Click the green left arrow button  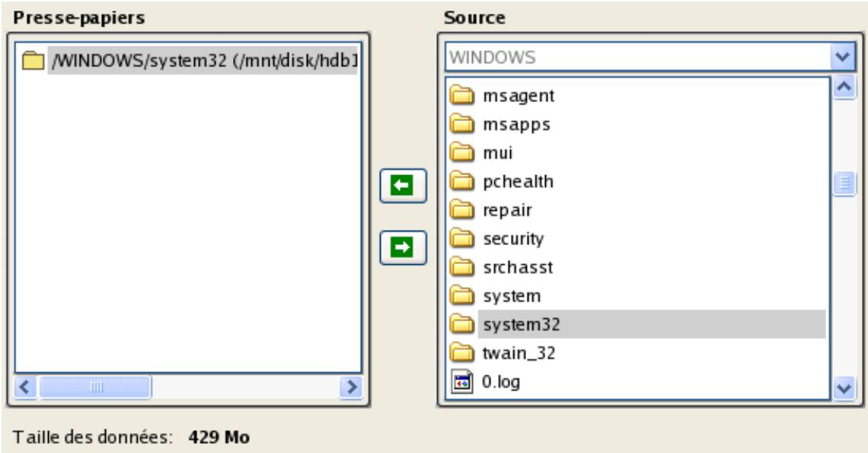403,186
